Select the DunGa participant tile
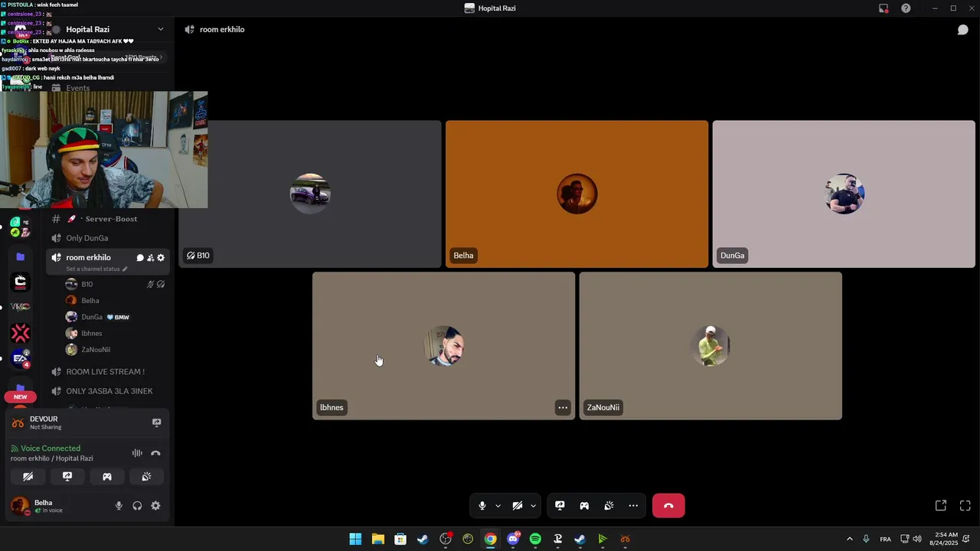The height and width of the screenshot is (551, 980). pyautogui.click(x=844, y=194)
